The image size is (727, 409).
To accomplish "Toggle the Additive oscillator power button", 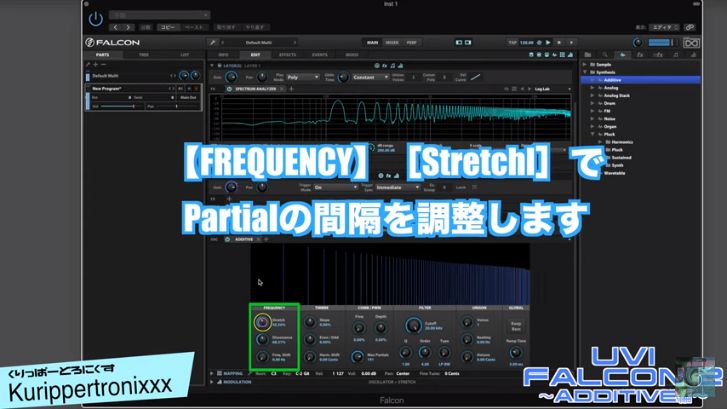I will (x=227, y=239).
